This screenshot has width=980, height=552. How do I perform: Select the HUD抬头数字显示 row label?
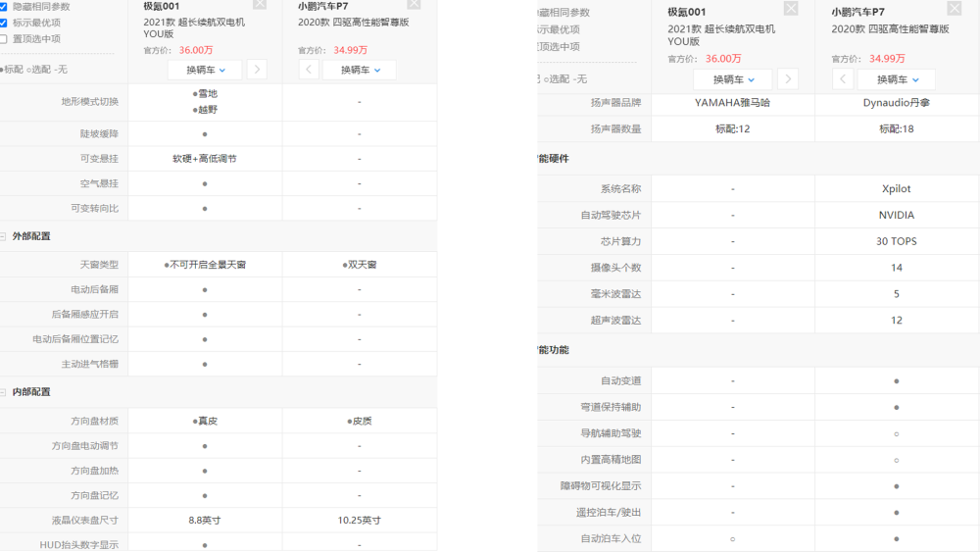tap(78, 545)
